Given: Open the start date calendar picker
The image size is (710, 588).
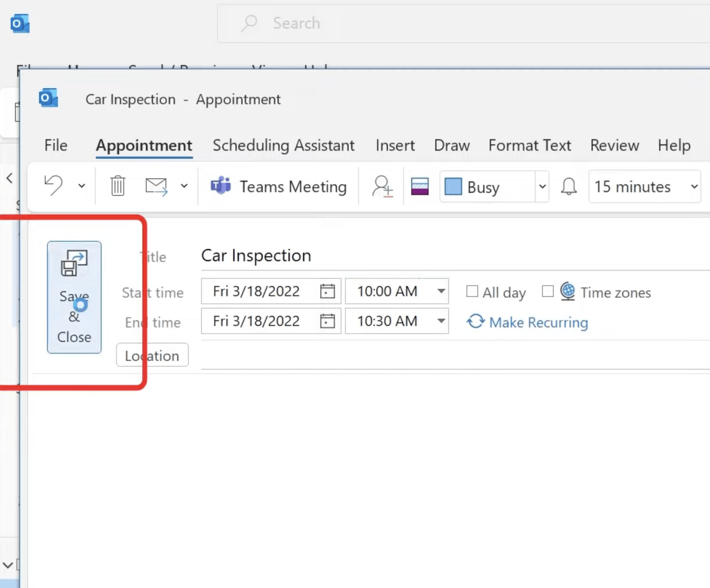Looking at the screenshot, I should click(328, 291).
